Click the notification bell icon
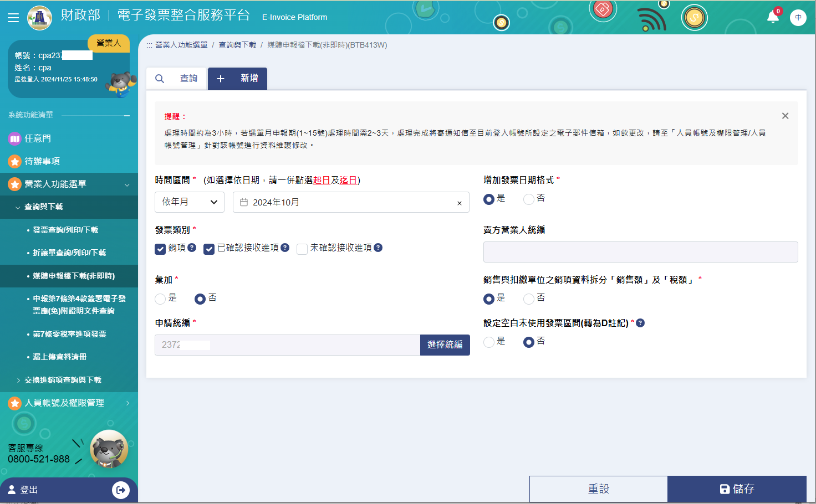This screenshot has height=504, width=816. tap(773, 17)
